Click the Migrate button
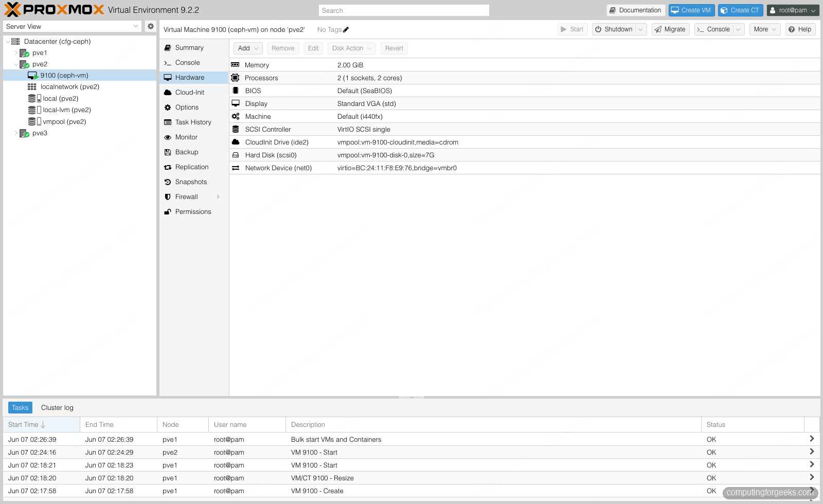Image resolution: width=823 pixels, height=504 pixels. click(670, 29)
